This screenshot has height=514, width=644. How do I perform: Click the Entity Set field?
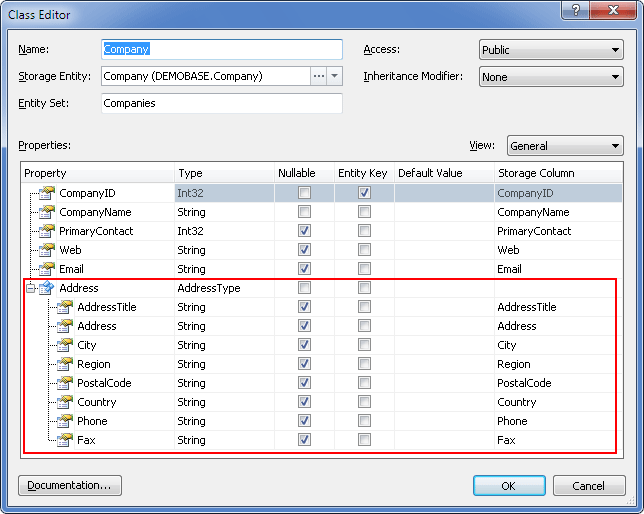click(222, 103)
